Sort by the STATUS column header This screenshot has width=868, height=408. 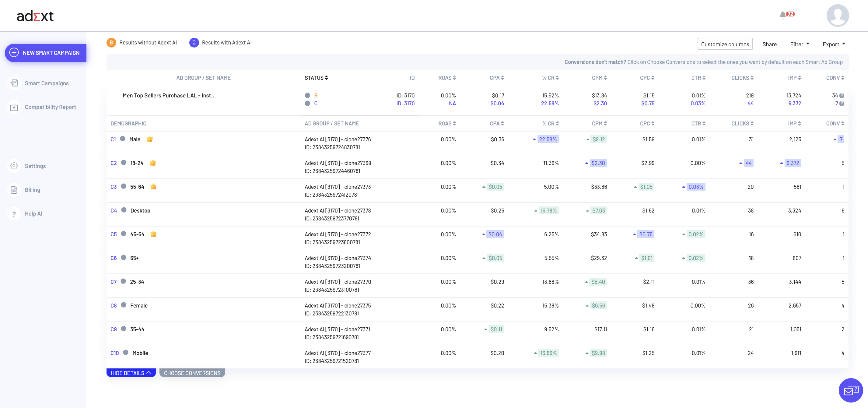click(316, 78)
